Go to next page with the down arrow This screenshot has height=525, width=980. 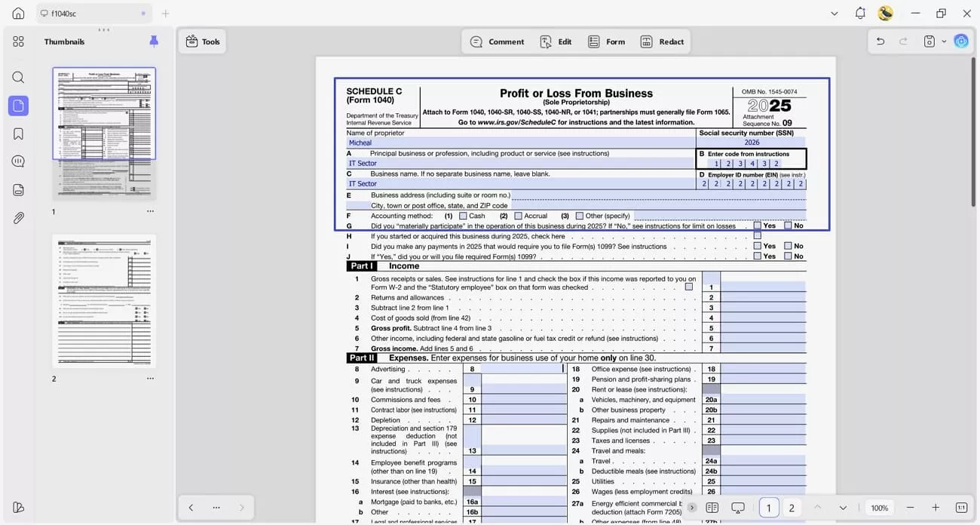(844, 508)
